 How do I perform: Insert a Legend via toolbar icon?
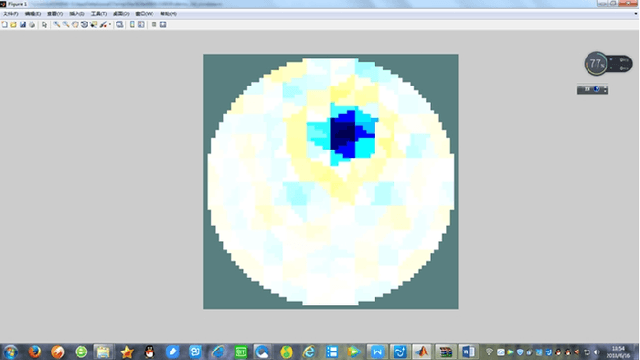coord(141,25)
